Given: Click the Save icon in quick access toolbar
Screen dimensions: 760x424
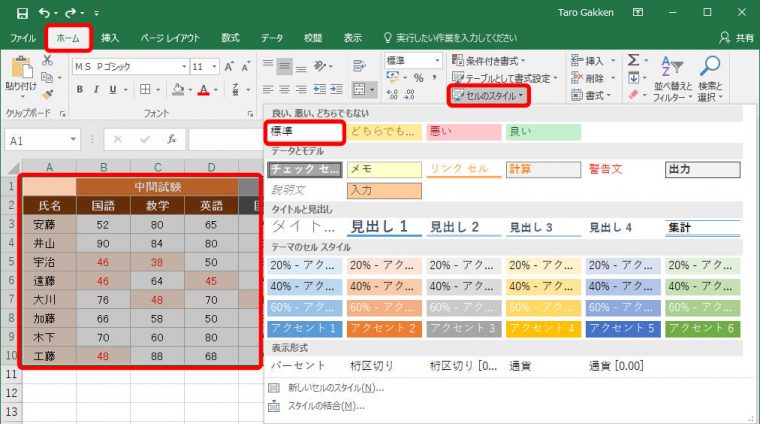Looking at the screenshot, I should click(22, 13).
